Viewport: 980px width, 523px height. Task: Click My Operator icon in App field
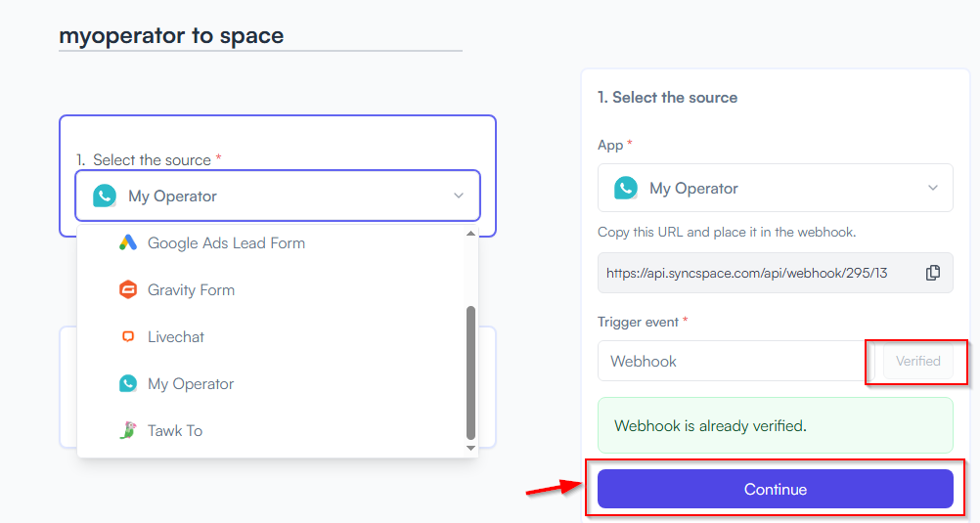(626, 188)
